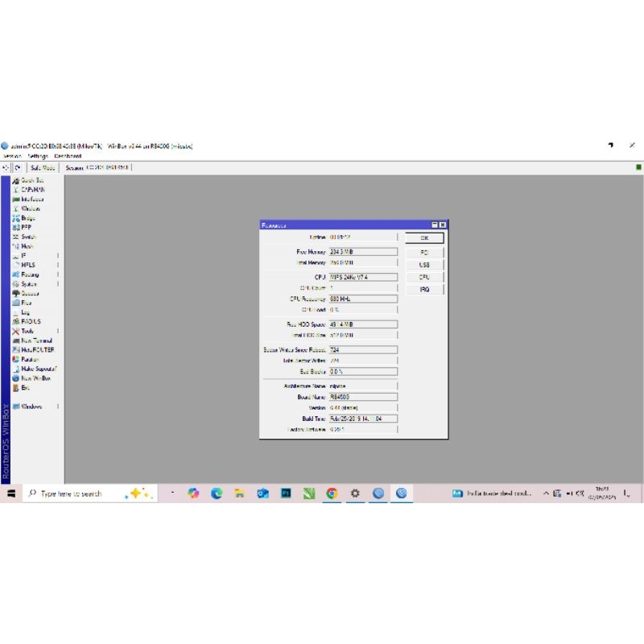This screenshot has width=644, height=644.
Task: Open the Dashboard menu
Action: pos(68,156)
